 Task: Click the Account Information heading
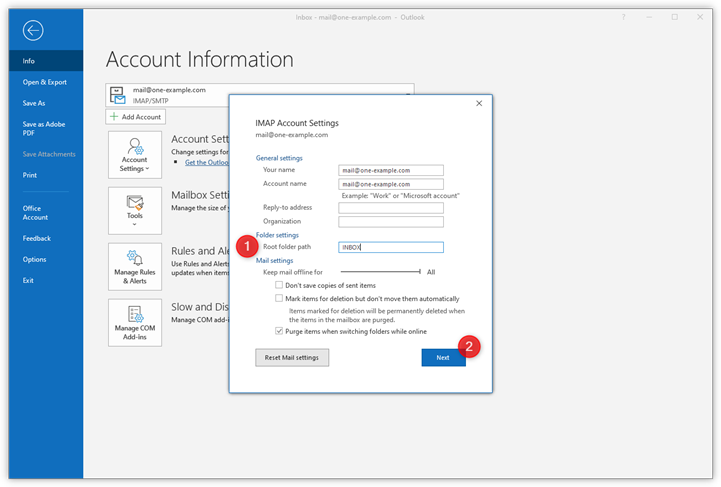200,59
